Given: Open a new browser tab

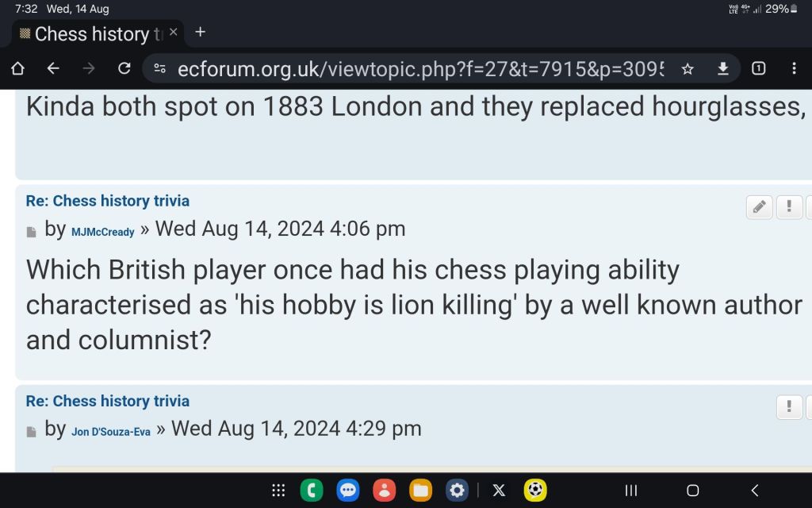Looking at the screenshot, I should click(x=200, y=33).
